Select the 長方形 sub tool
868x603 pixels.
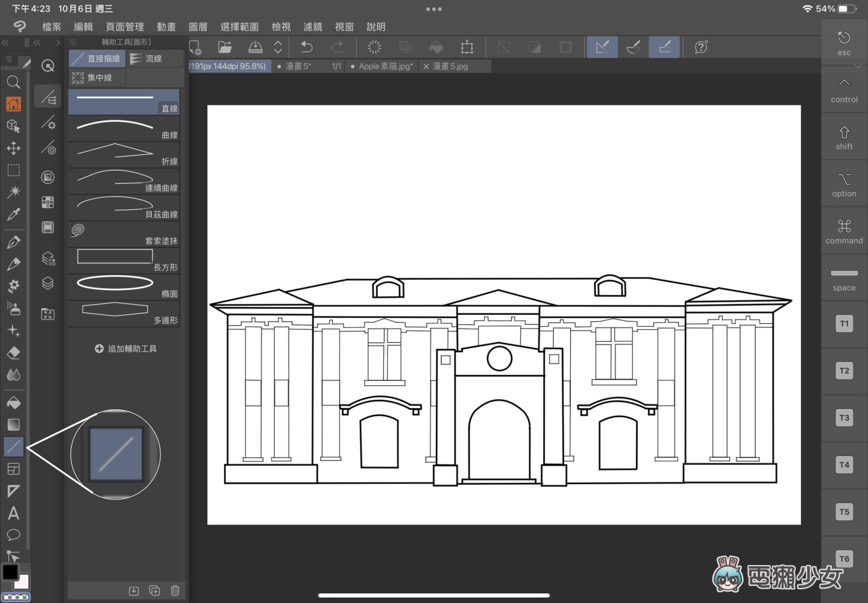click(124, 260)
